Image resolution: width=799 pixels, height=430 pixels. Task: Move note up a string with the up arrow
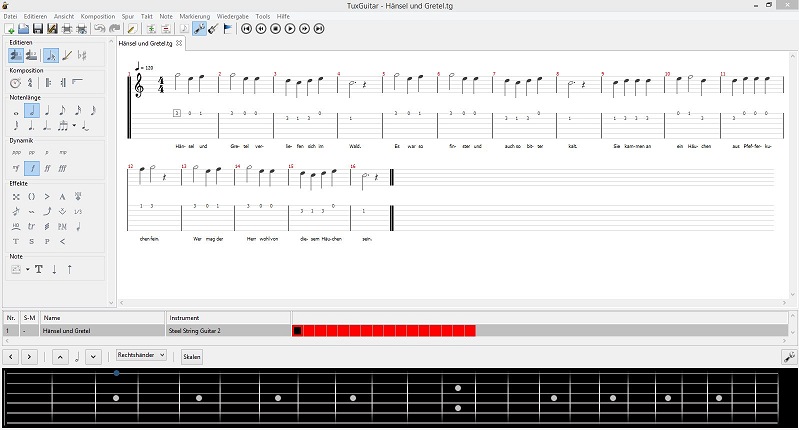[x=69, y=270]
